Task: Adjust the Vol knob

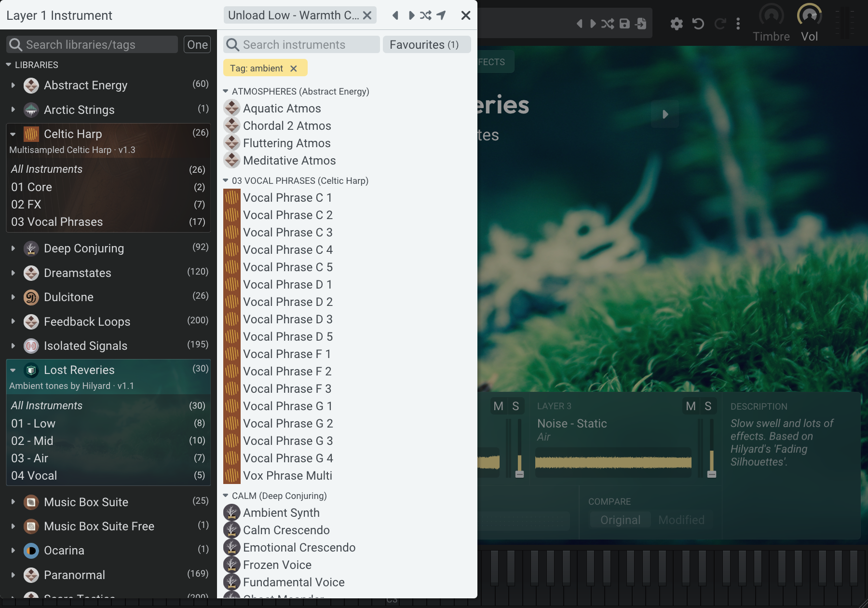Action: point(809,15)
